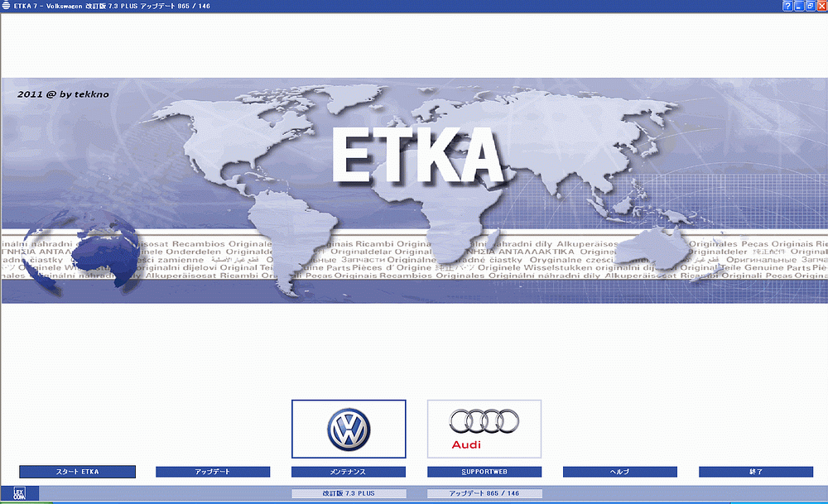Open the アップデート button
The width and height of the screenshot is (828, 504).
coord(213,472)
